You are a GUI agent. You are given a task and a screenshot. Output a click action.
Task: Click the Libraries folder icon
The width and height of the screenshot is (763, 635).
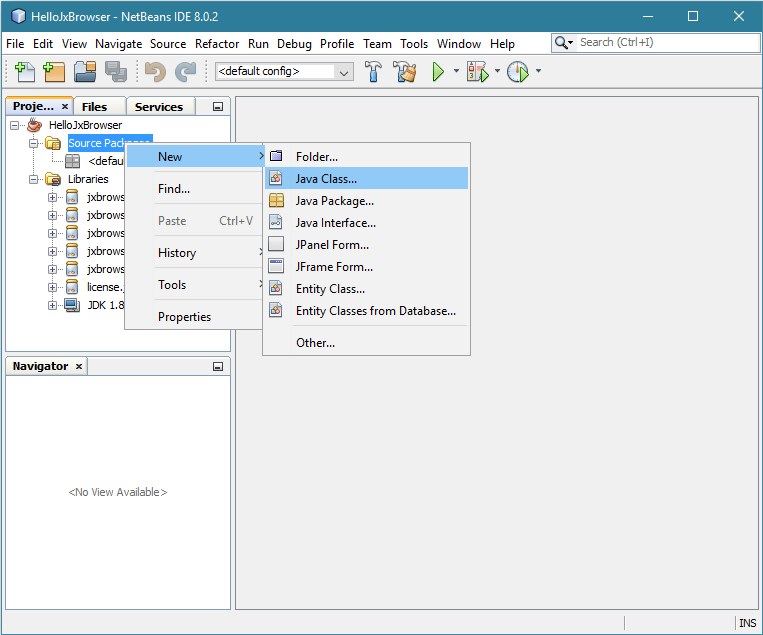click(53, 179)
